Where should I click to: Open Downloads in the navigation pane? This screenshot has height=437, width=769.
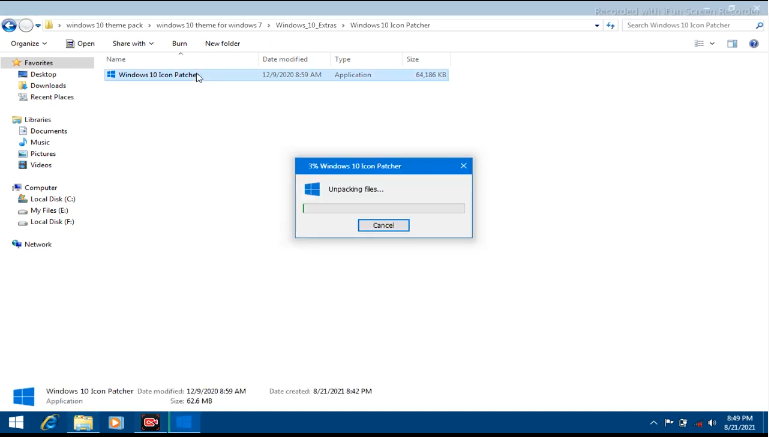click(x=48, y=85)
